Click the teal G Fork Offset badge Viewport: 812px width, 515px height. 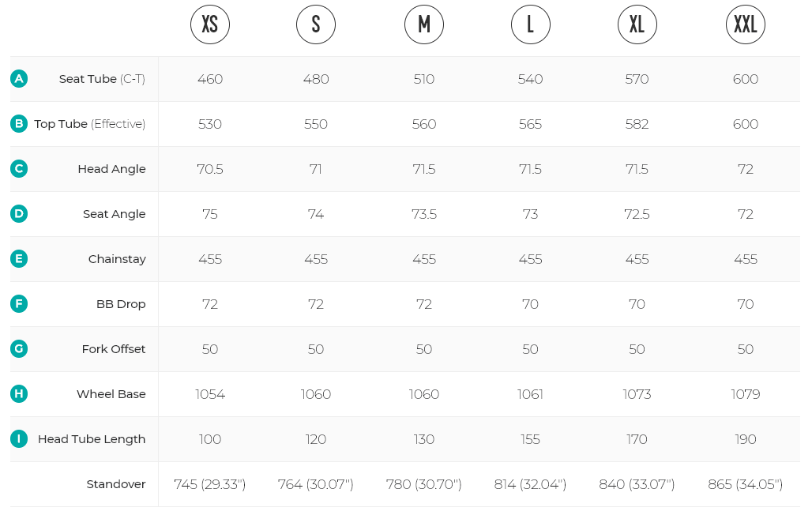19,349
